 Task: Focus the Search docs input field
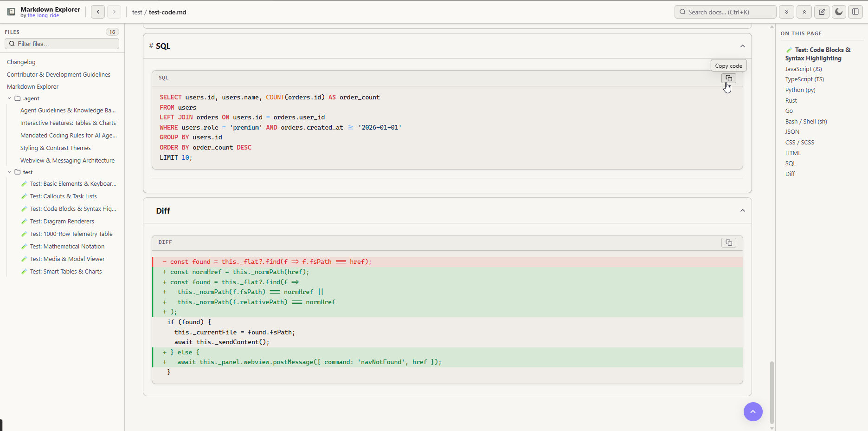tap(725, 12)
